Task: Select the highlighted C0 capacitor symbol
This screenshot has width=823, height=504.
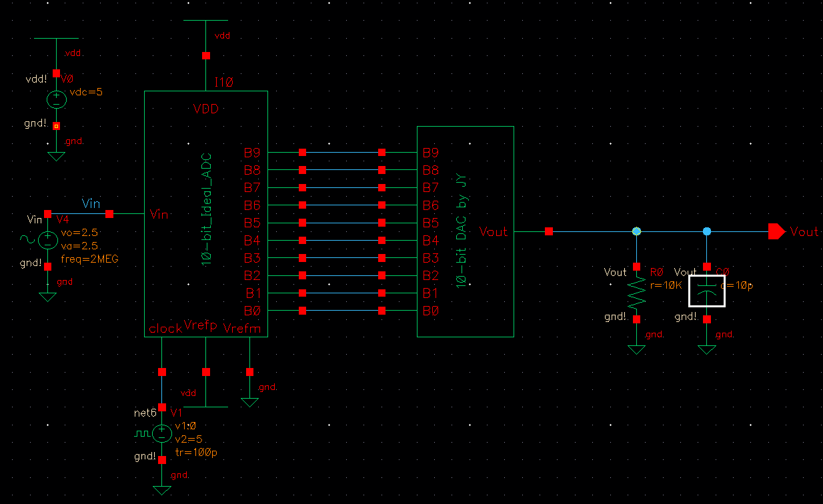Action: [706, 291]
